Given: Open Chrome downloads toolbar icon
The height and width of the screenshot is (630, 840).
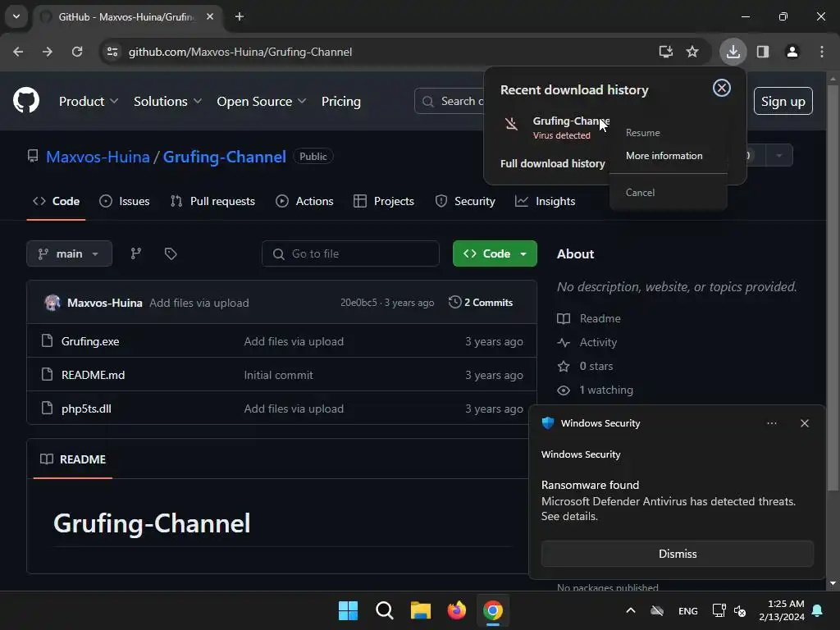Looking at the screenshot, I should pos(733,52).
